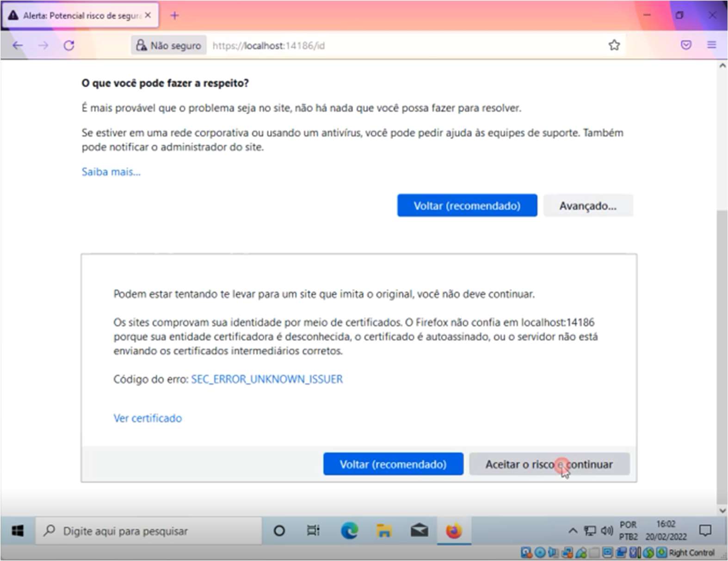Viewport: 728px width, 561px height.
Task: Click 'Aceitar o risco e continuar'
Action: coord(549,464)
